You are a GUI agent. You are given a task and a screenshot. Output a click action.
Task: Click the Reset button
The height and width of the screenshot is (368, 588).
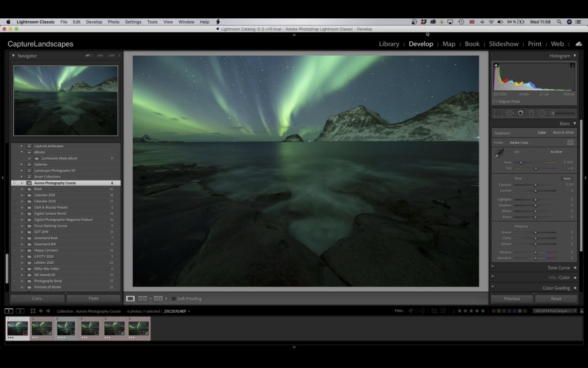556,298
